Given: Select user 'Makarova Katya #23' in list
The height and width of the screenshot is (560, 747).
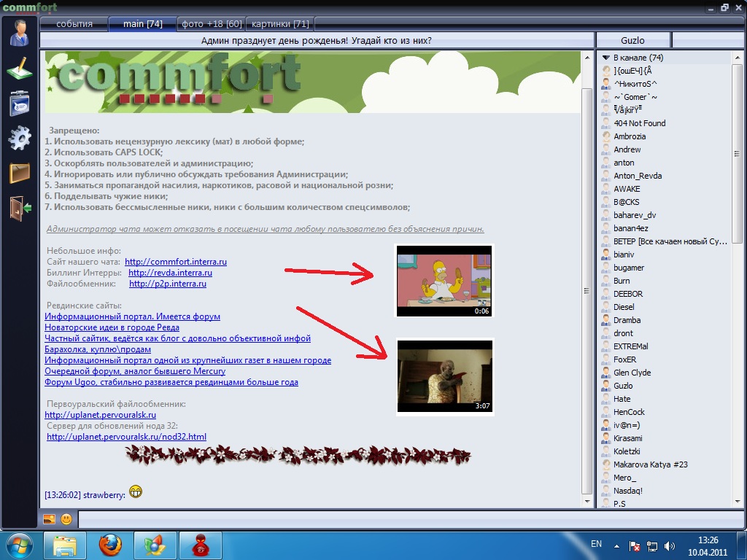Looking at the screenshot, I should pyautogui.click(x=650, y=464).
